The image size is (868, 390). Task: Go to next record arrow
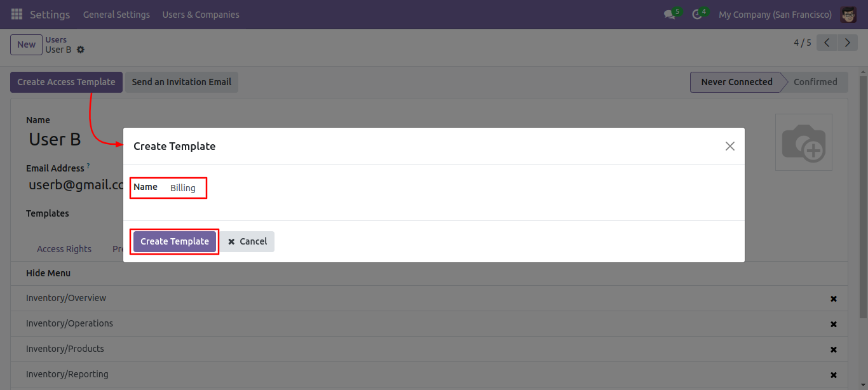848,43
